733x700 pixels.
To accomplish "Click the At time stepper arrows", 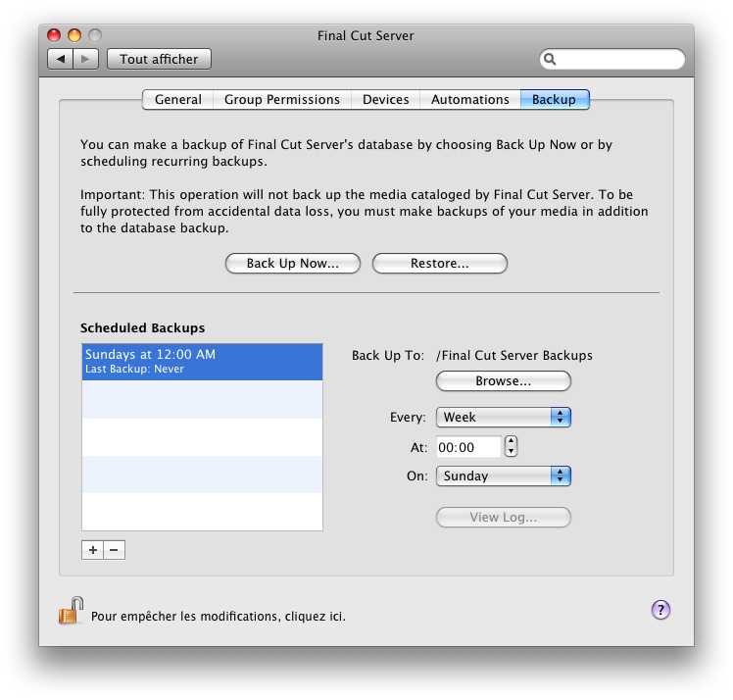I will pos(511,446).
